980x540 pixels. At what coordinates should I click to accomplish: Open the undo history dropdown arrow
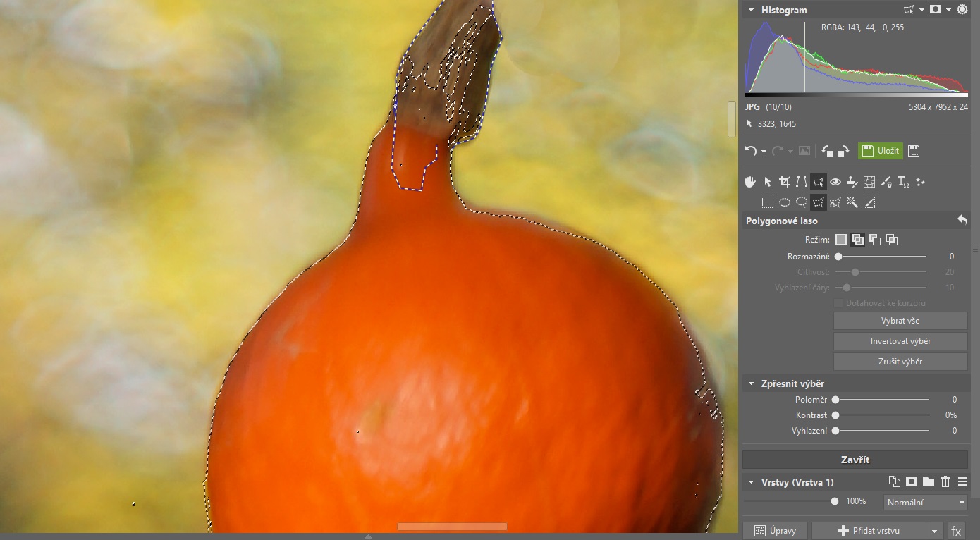click(764, 152)
